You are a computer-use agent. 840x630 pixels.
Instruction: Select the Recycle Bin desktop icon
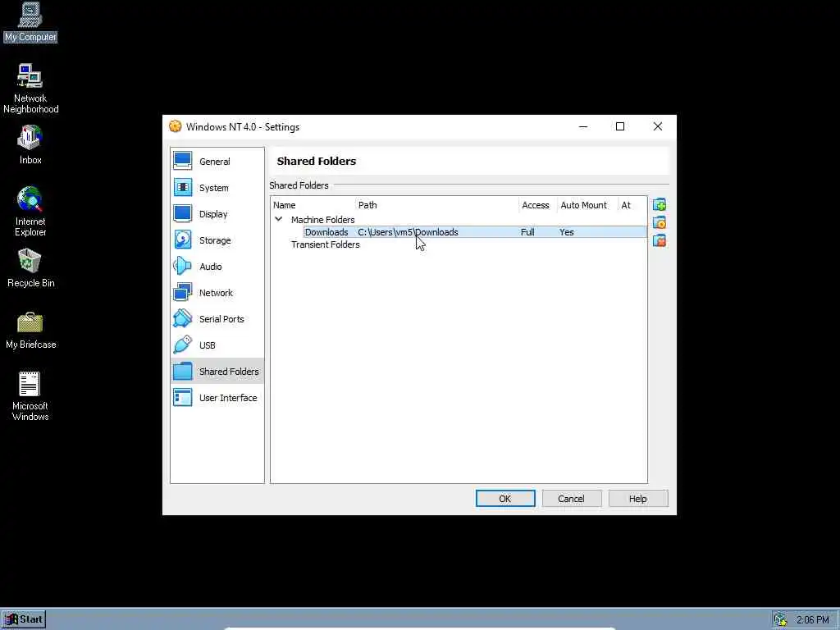click(30, 268)
